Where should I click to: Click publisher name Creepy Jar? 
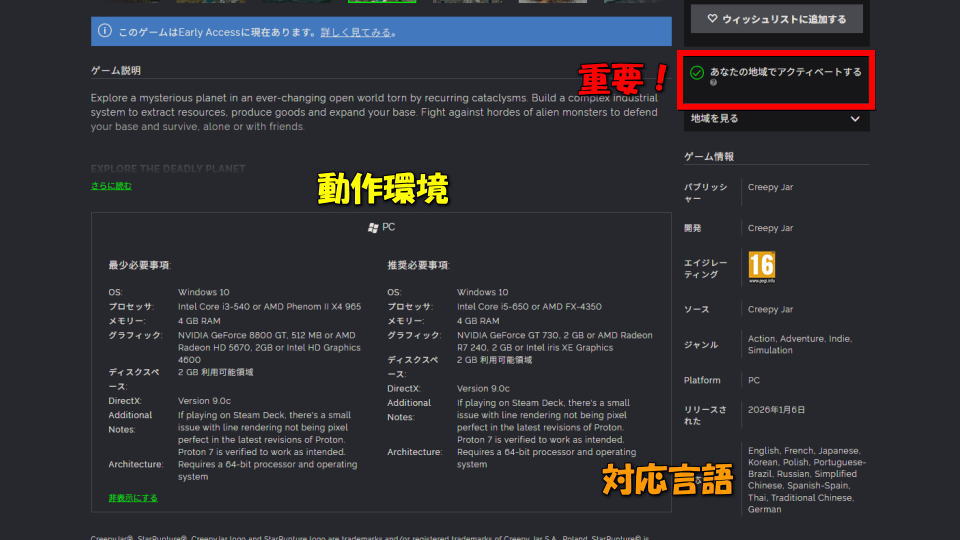point(770,187)
